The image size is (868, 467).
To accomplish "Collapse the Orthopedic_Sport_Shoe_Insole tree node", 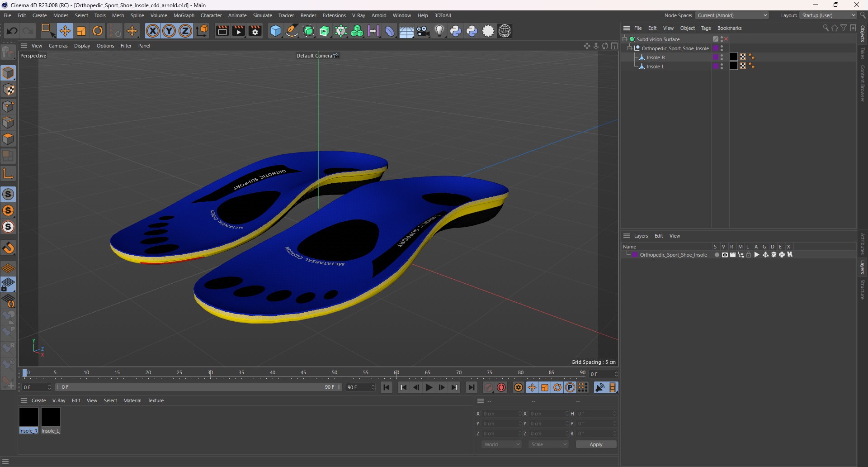I will (629, 48).
